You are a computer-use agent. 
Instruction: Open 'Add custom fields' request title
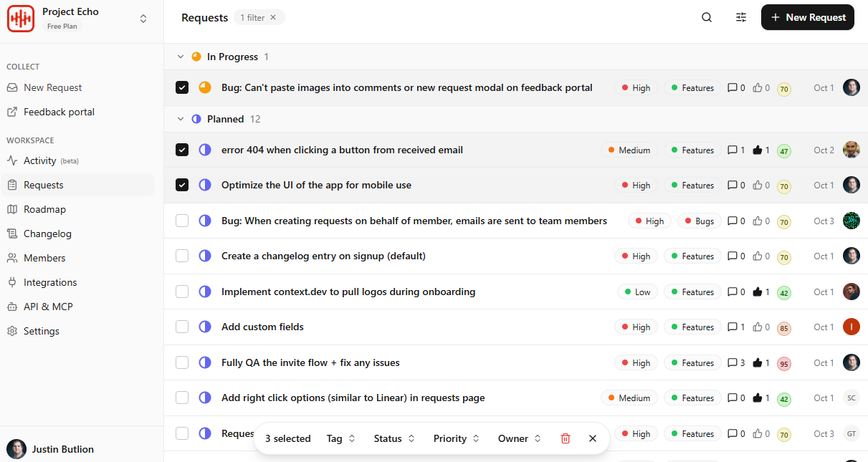[x=262, y=327]
